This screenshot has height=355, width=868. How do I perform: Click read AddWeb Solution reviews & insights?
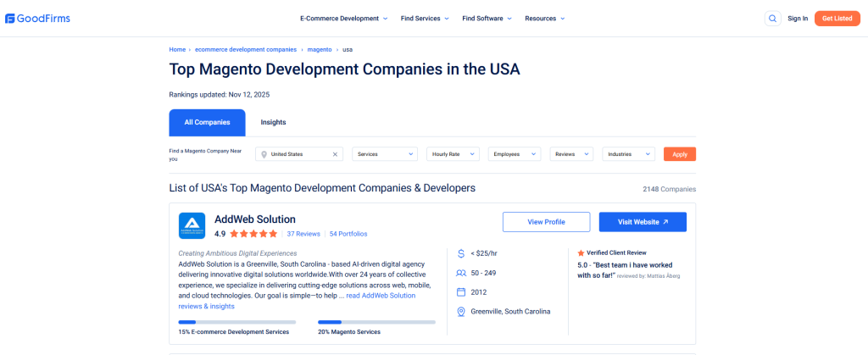tap(297, 301)
